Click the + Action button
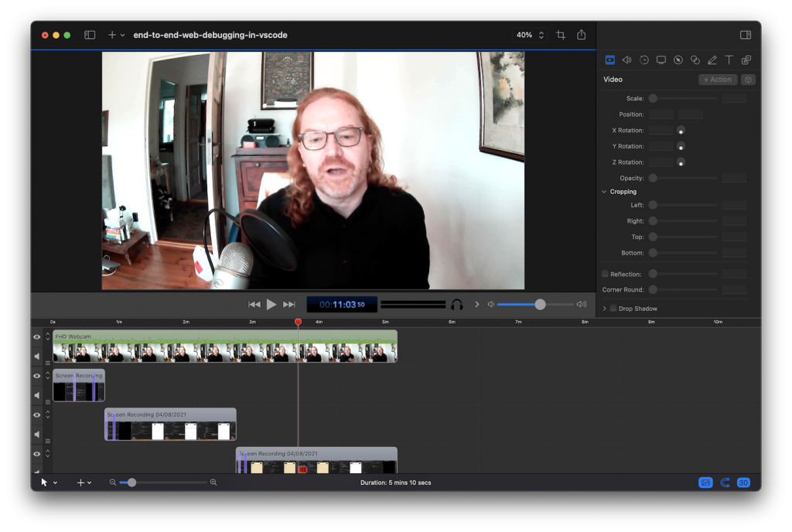 718,80
